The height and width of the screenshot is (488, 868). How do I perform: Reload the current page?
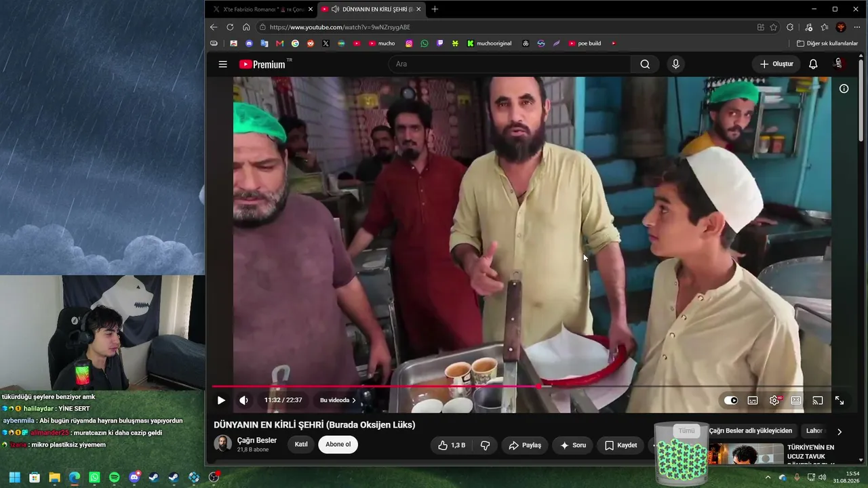pyautogui.click(x=230, y=27)
